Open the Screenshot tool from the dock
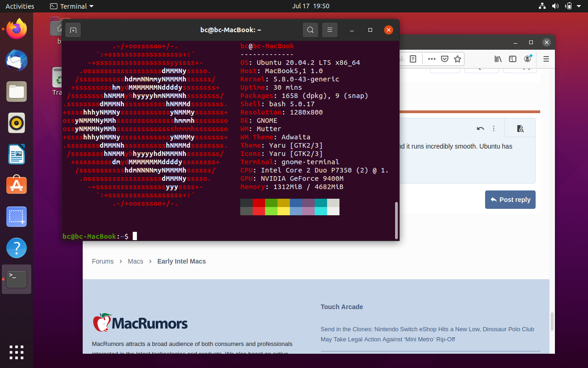The image size is (588, 368). [x=17, y=217]
